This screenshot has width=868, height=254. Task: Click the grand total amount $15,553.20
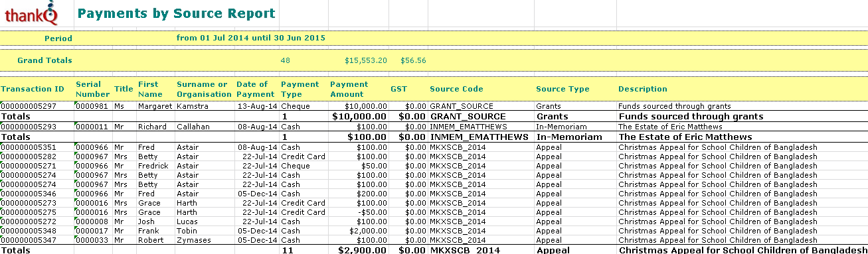click(366, 60)
